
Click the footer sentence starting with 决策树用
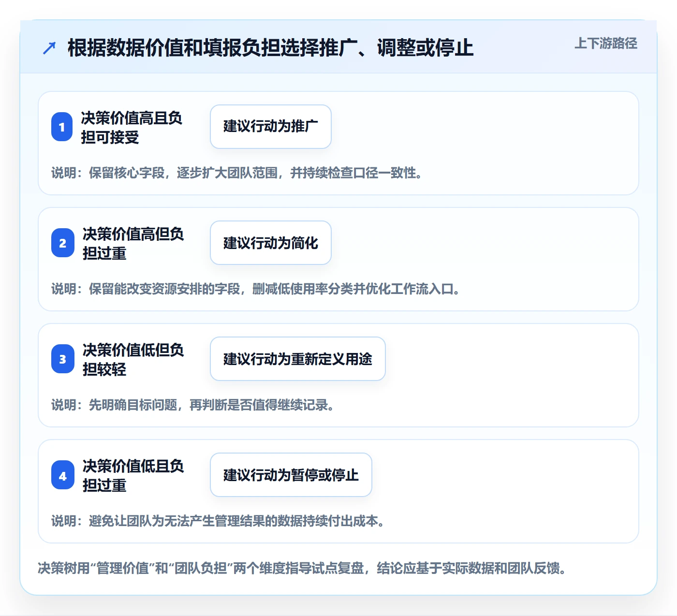[x=302, y=568]
